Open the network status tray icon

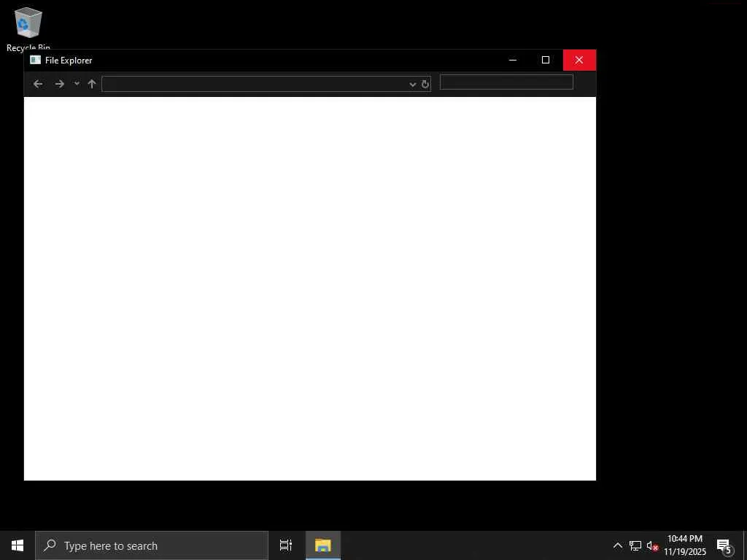[635, 545]
